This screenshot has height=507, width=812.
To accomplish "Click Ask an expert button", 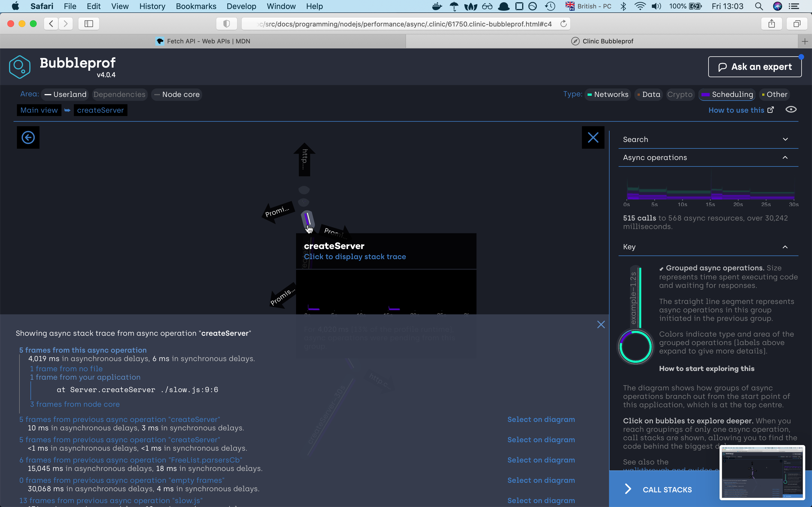I will click(754, 67).
